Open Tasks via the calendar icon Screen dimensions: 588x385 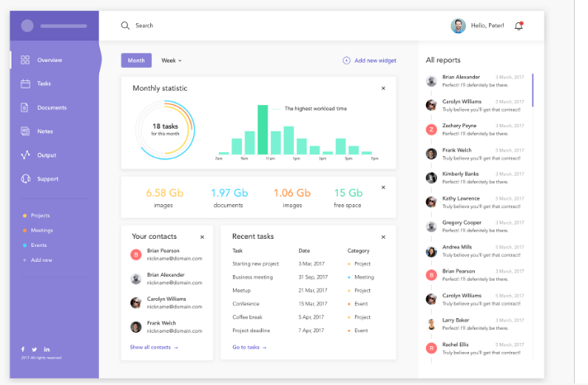click(25, 83)
